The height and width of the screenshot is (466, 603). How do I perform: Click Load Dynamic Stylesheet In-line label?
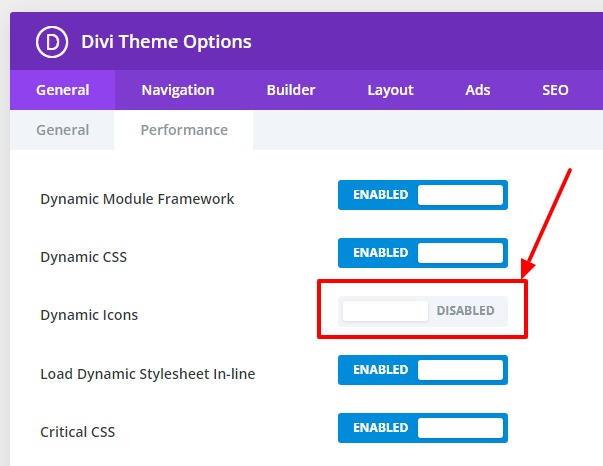pos(148,374)
